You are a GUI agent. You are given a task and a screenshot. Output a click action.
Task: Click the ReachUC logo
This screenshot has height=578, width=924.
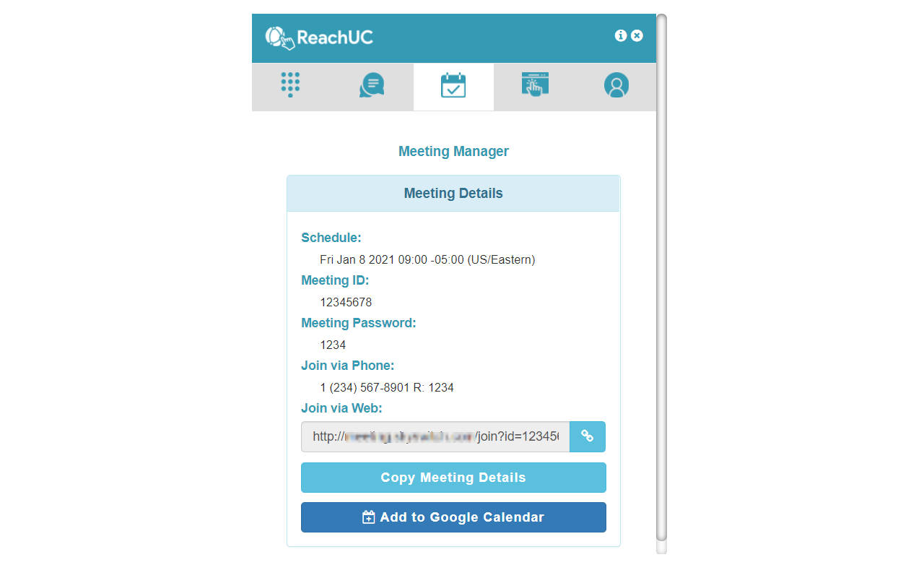(x=318, y=37)
